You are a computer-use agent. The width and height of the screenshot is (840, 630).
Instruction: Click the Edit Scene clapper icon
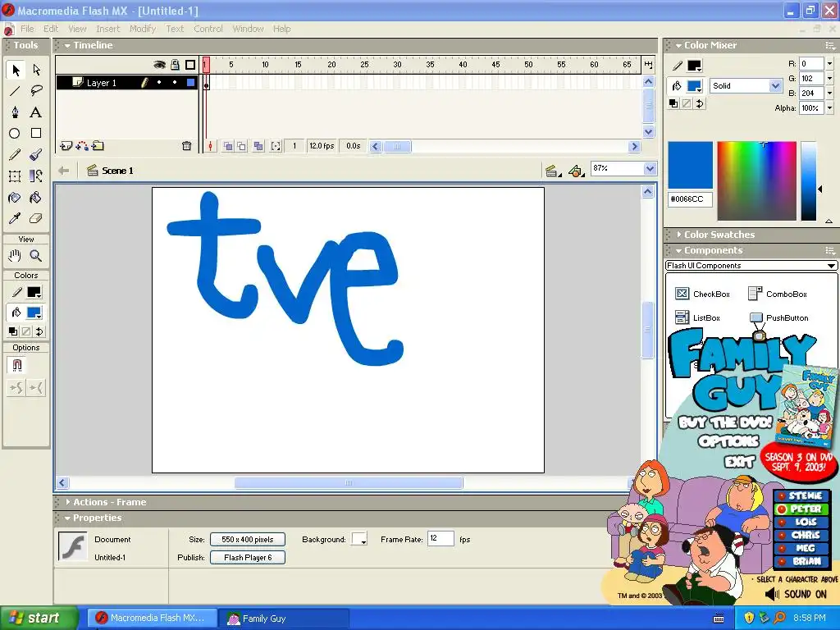[x=552, y=171]
